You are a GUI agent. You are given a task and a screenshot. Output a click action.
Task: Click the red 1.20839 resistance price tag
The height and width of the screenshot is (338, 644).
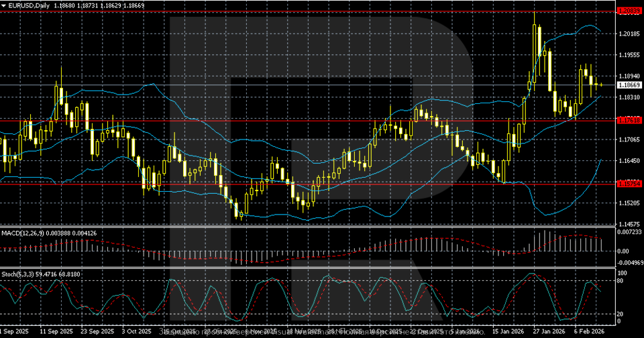point(629,12)
